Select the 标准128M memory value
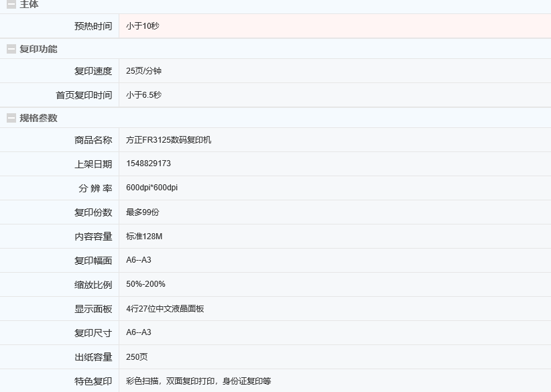 pos(144,237)
